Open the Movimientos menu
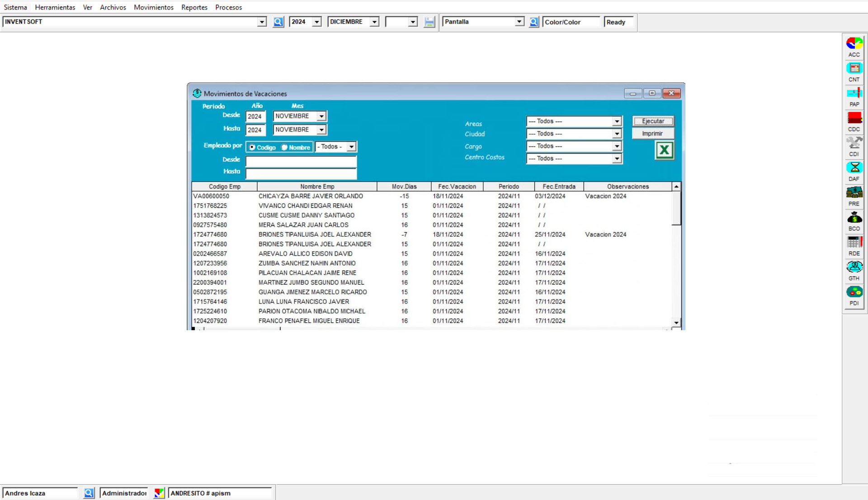 (x=153, y=7)
